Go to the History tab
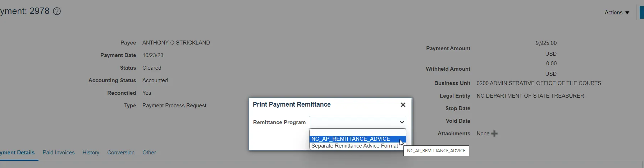 (91, 153)
